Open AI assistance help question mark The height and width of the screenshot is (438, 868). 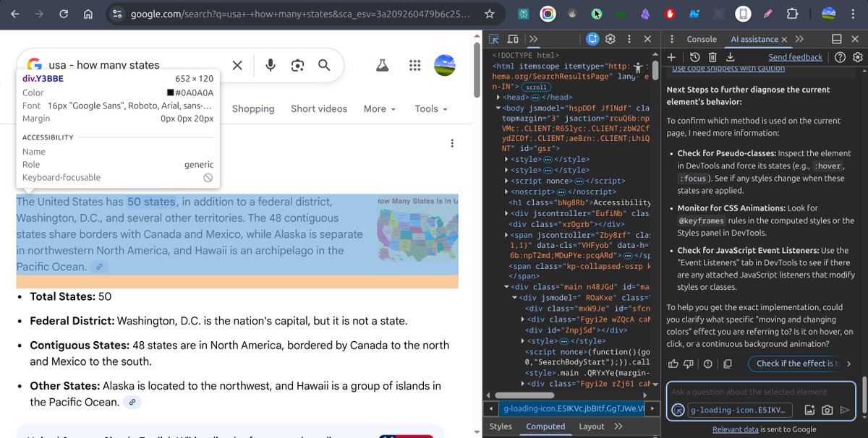pyautogui.click(x=840, y=57)
